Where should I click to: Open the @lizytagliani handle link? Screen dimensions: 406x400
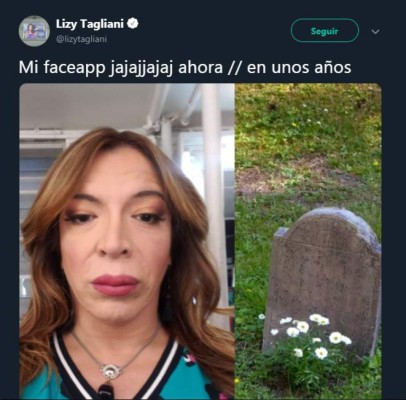[81, 39]
